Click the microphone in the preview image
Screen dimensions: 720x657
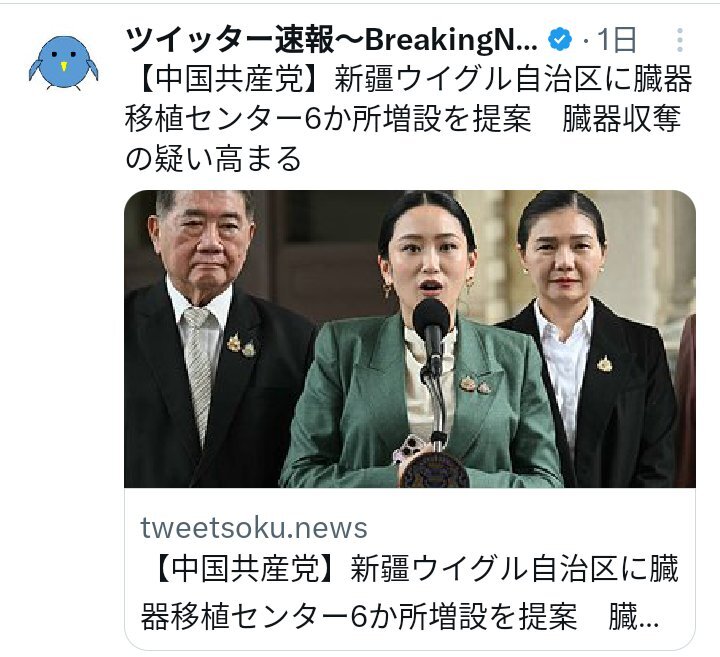(x=431, y=333)
